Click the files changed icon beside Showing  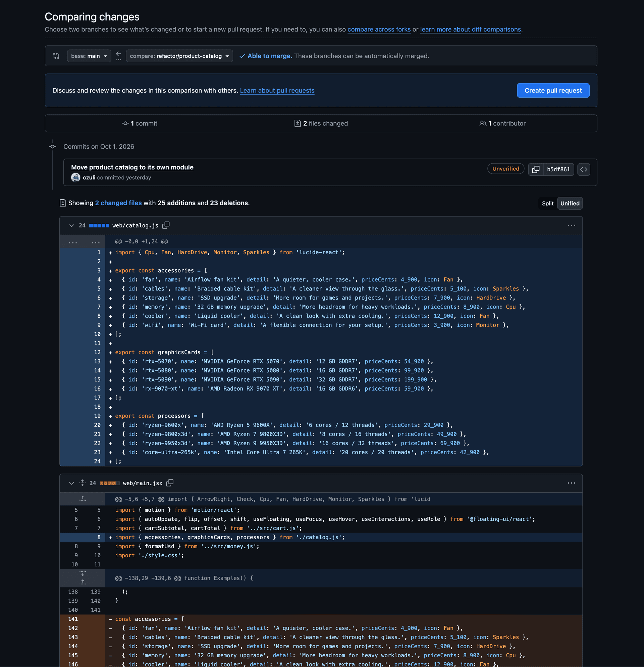pyautogui.click(x=63, y=203)
